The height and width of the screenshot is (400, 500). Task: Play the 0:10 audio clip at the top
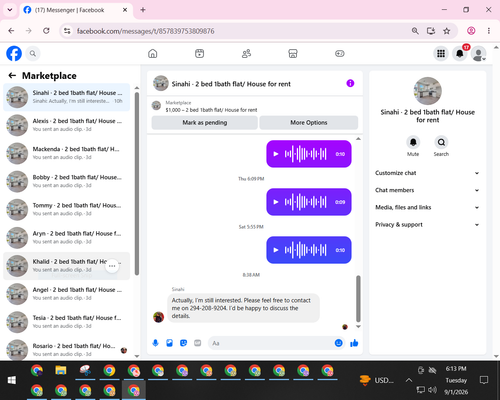[x=276, y=154]
